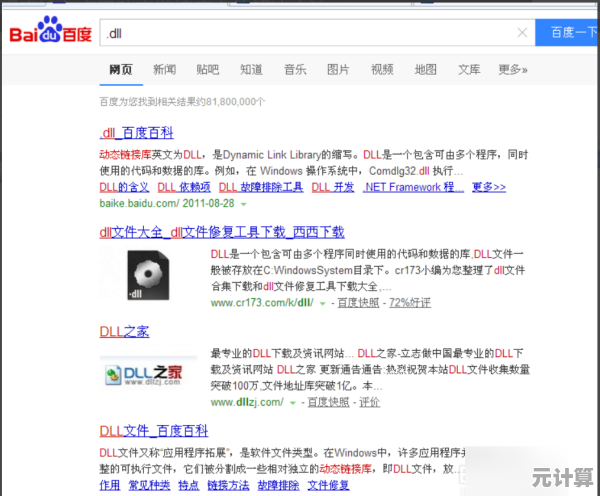
Task: Click the result count text 81,800,000个
Action: point(235,102)
